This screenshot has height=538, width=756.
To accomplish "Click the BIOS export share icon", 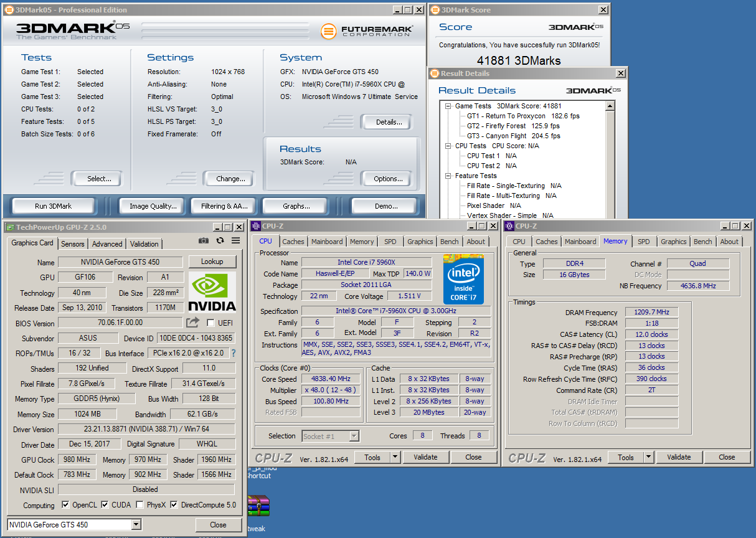I will [x=193, y=323].
